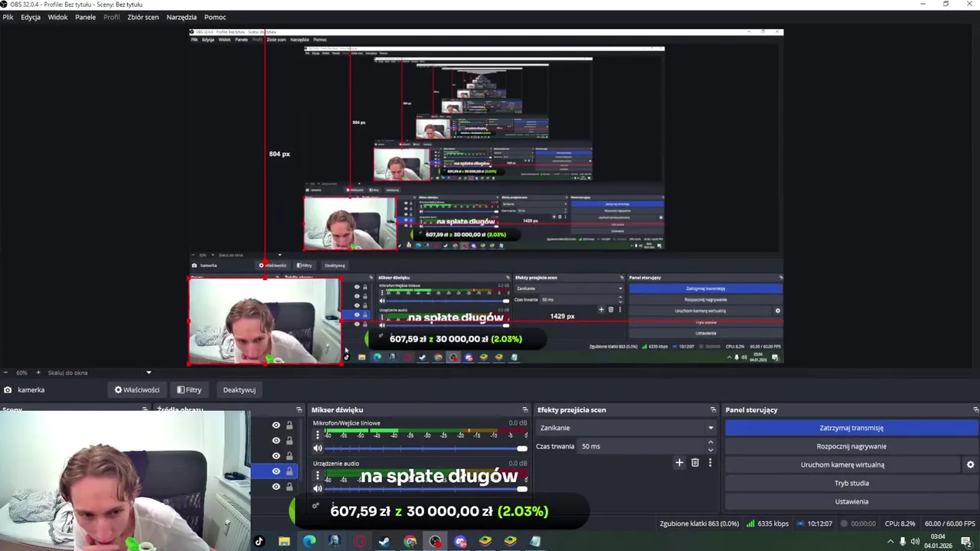The width and height of the screenshot is (980, 551).
Task: Toggle lock of first source row
Action: (289, 425)
